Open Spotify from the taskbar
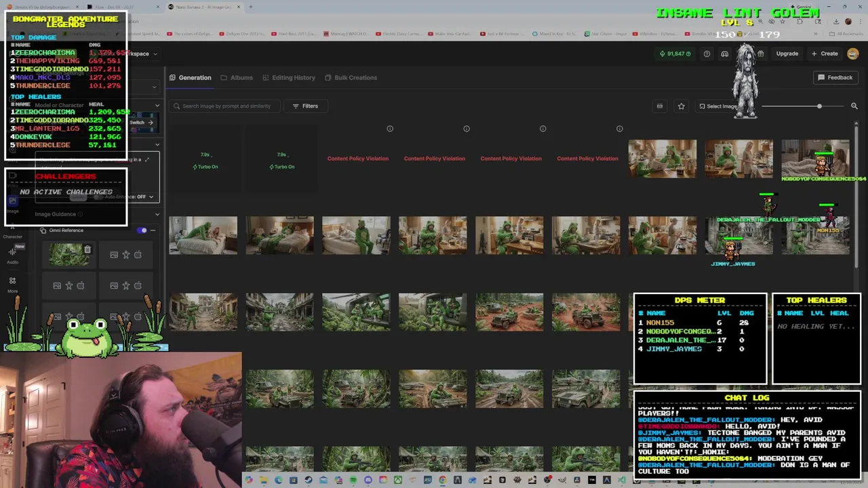This screenshot has width=868, height=488. 353,481
